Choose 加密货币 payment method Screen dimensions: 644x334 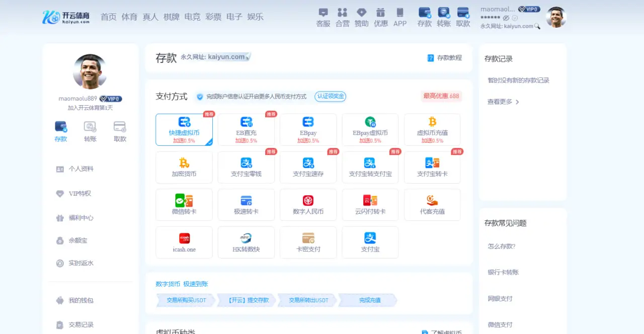pos(184,168)
